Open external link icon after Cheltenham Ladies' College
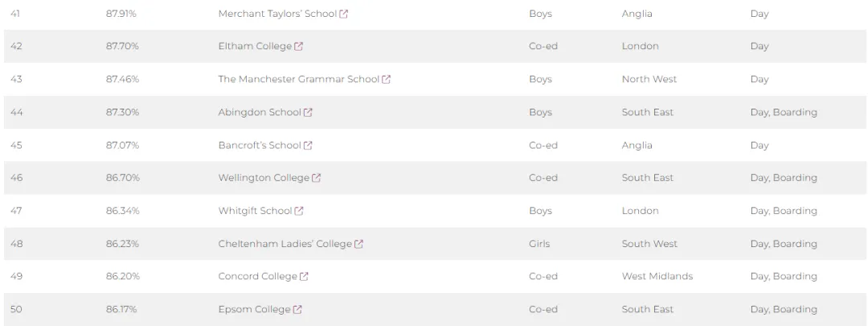 [358, 244]
